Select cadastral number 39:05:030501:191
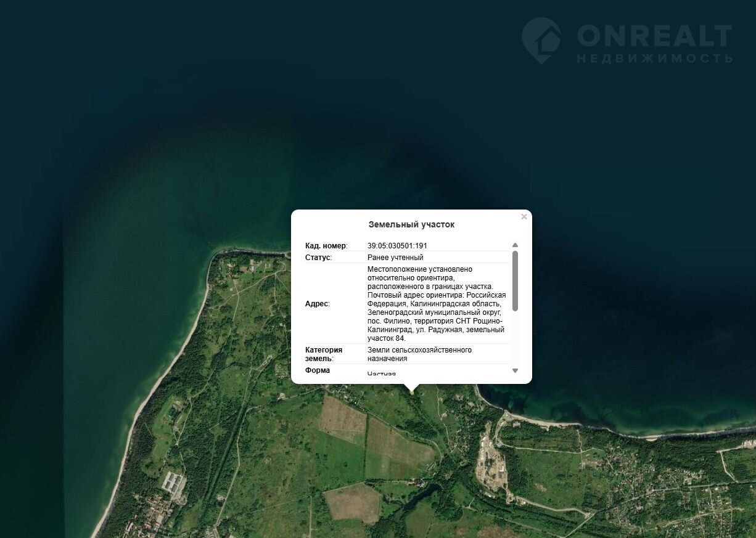The image size is (756, 538). (x=397, y=246)
